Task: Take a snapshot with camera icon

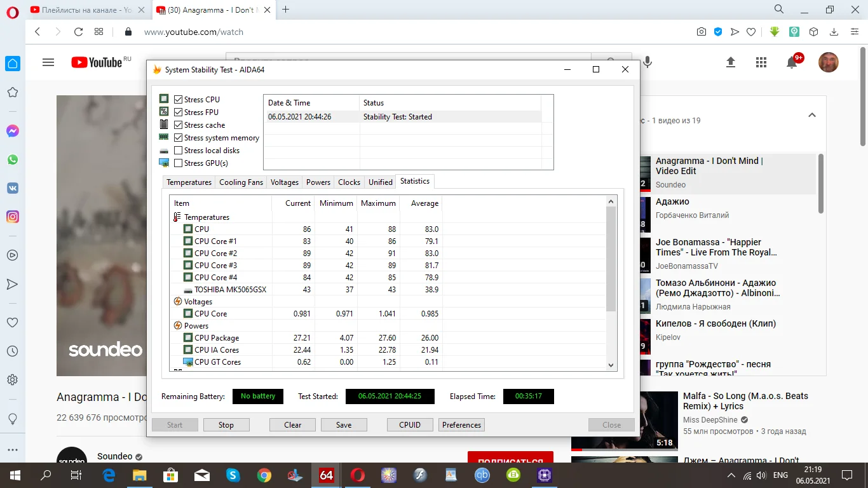Action: tap(702, 32)
